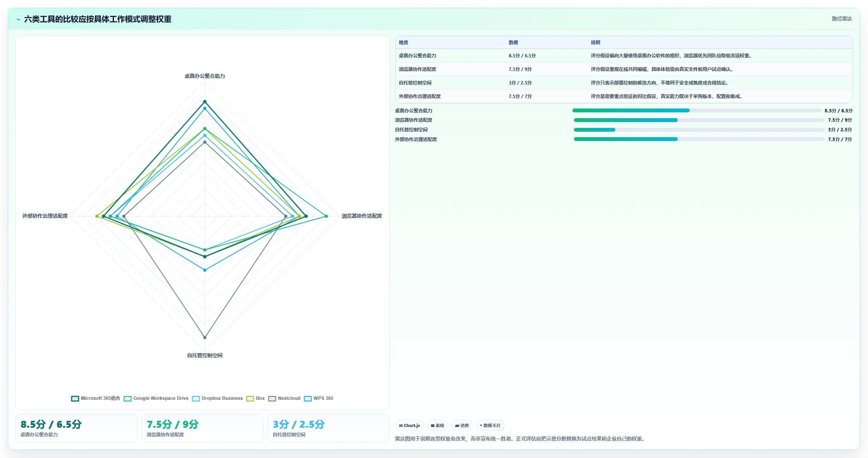Click the radar axis label 外部协作治理适配度

[x=45, y=216]
